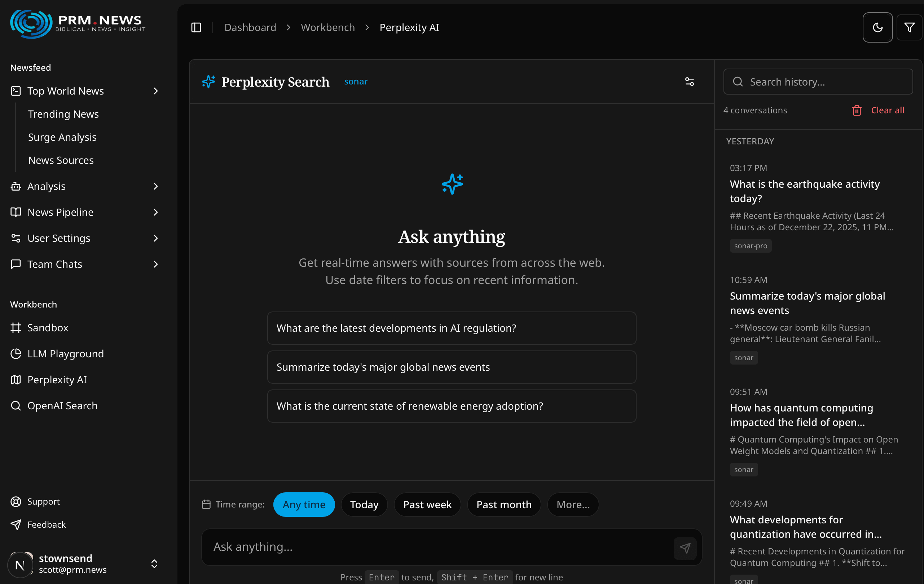Go to Surge Analysis page
Image resolution: width=924 pixels, height=584 pixels.
coord(62,137)
